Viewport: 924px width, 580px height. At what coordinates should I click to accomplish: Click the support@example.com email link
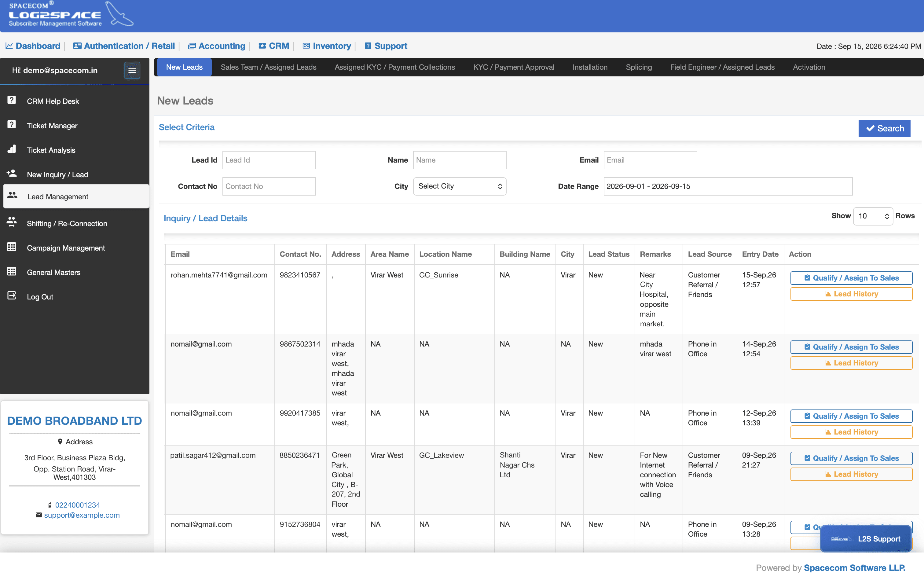82,515
